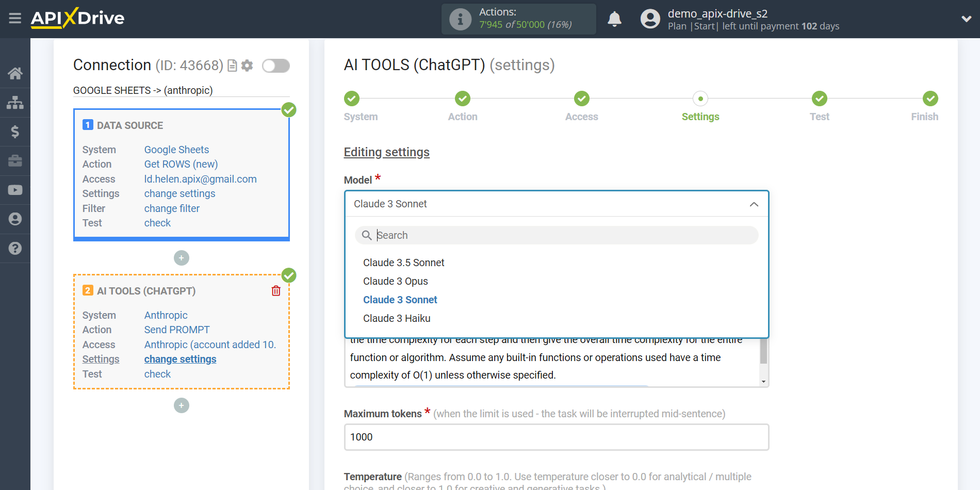Click the demo_apix-drive_s2 username
Viewport: 980px width, 490px height.
click(x=717, y=14)
